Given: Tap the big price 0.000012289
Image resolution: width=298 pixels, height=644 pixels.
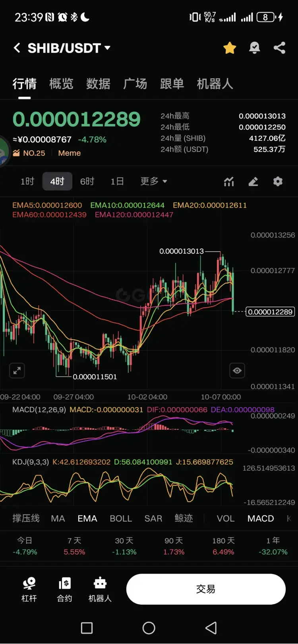Looking at the screenshot, I should coord(77,119).
